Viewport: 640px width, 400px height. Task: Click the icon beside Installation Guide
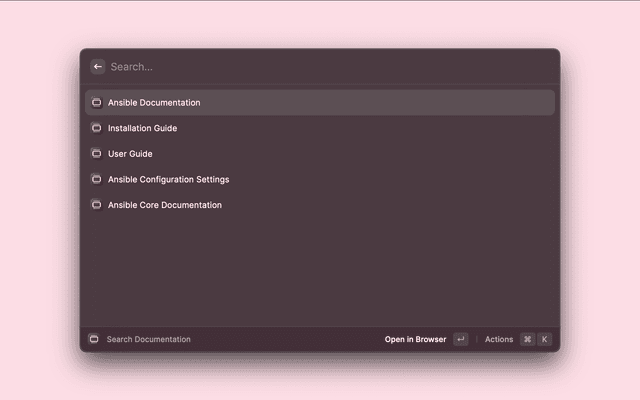click(97, 128)
